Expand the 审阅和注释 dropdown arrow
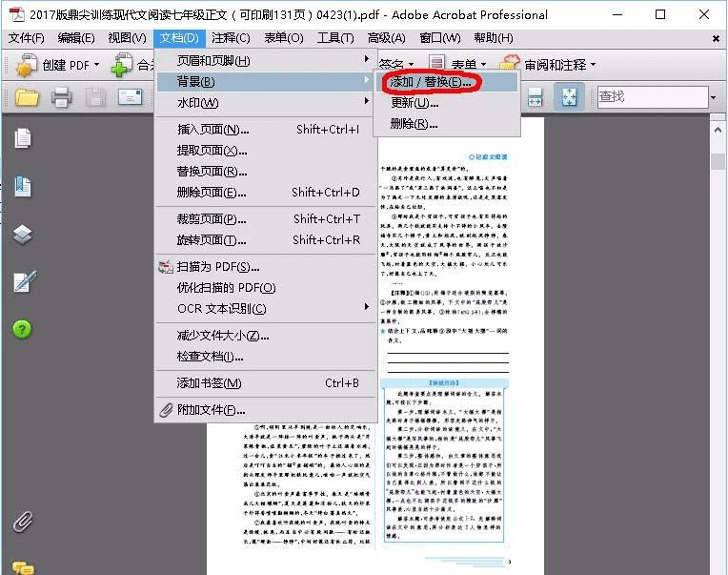The width and height of the screenshot is (728, 575). (x=593, y=65)
